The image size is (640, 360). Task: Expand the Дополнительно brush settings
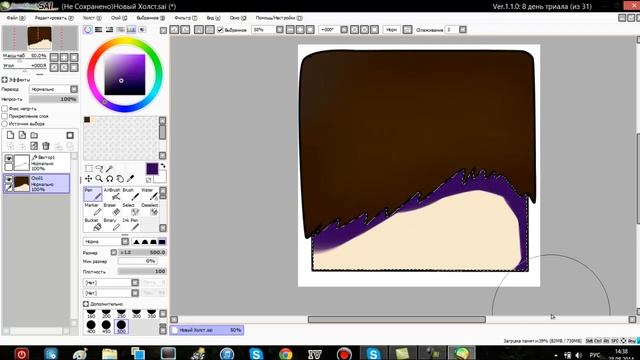tap(86, 304)
